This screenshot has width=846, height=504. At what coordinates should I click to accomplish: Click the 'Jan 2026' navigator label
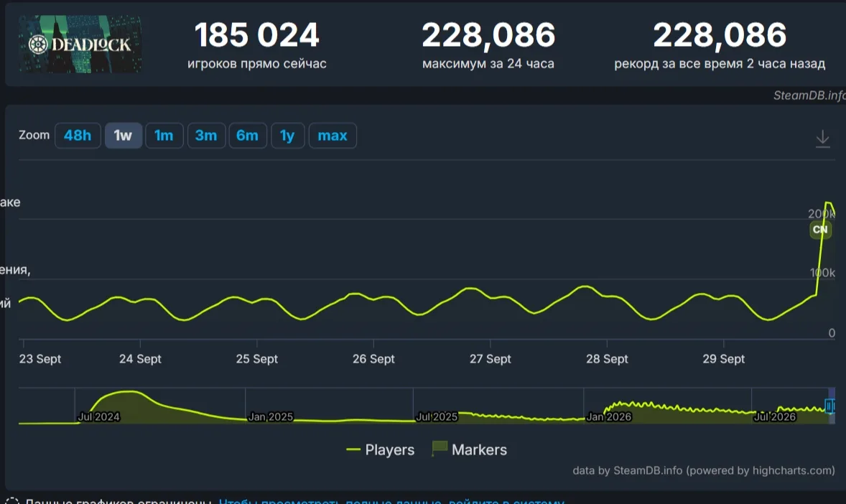[608, 416]
